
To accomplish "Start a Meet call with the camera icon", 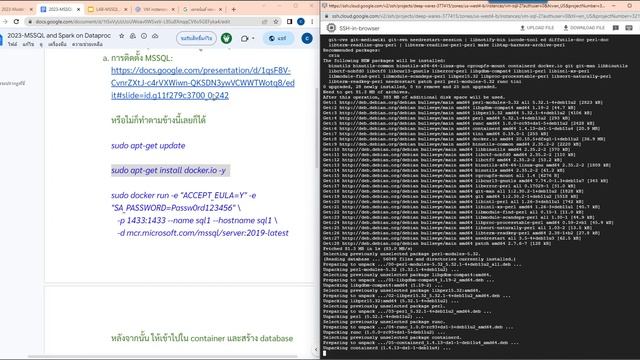I will (x=244, y=38).
